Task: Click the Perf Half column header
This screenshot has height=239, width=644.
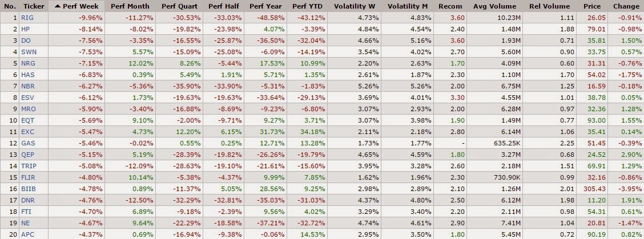Action: click(224, 6)
